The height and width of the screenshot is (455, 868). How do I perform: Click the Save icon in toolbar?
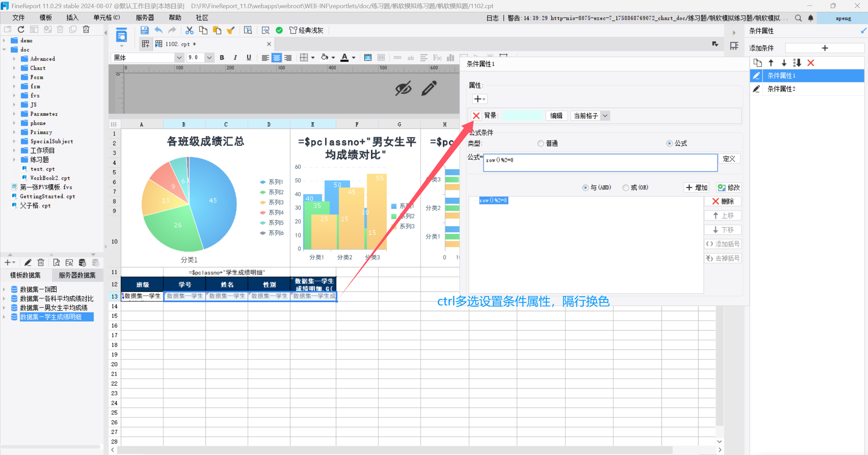click(144, 30)
